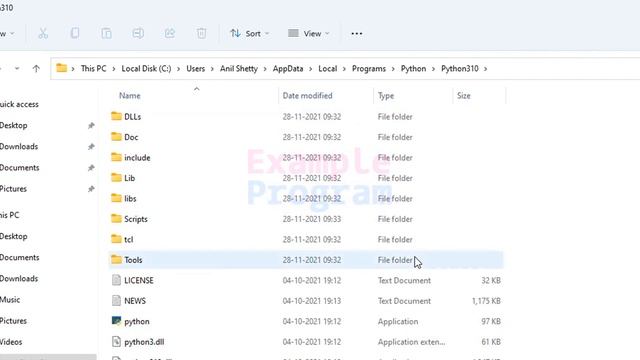Open pinned Downloads in Quick access
The width and height of the screenshot is (640, 360).
19,147
